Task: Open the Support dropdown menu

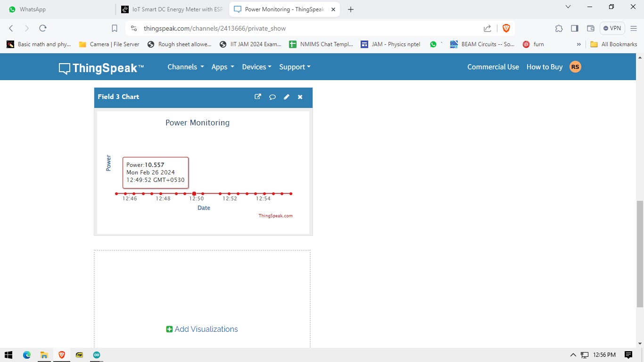Action: [x=295, y=67]
